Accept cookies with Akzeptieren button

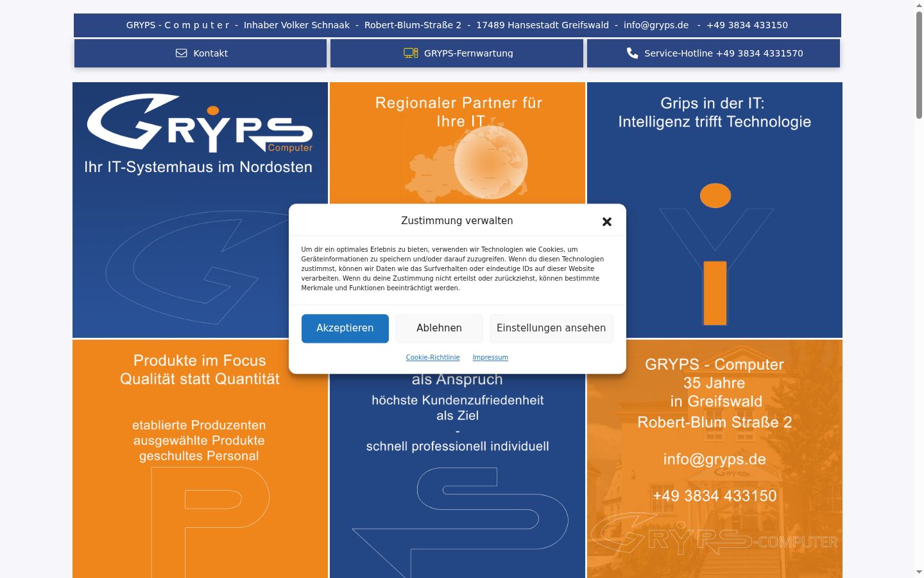point(345,328)
